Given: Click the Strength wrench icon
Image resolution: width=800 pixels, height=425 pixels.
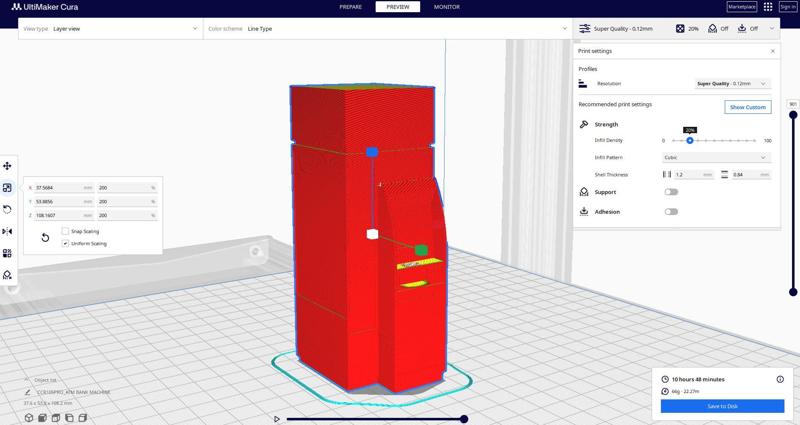Looking at the screenshot, I should pos(584,124).
